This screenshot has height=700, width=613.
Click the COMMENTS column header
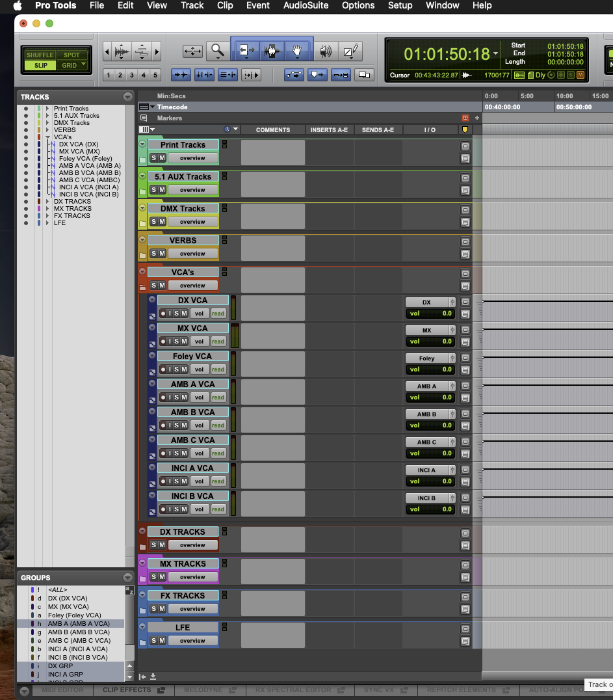click(x=273, y=130)
